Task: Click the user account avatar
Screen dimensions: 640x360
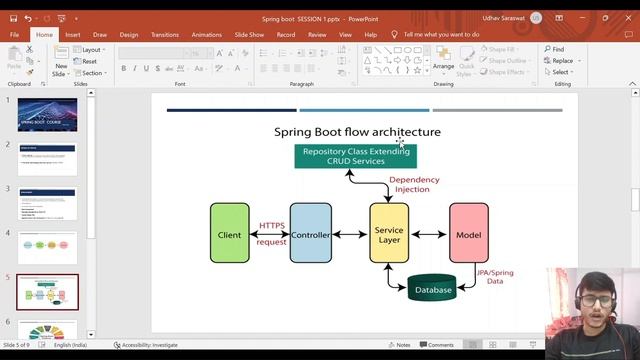Action: (536, 18)
